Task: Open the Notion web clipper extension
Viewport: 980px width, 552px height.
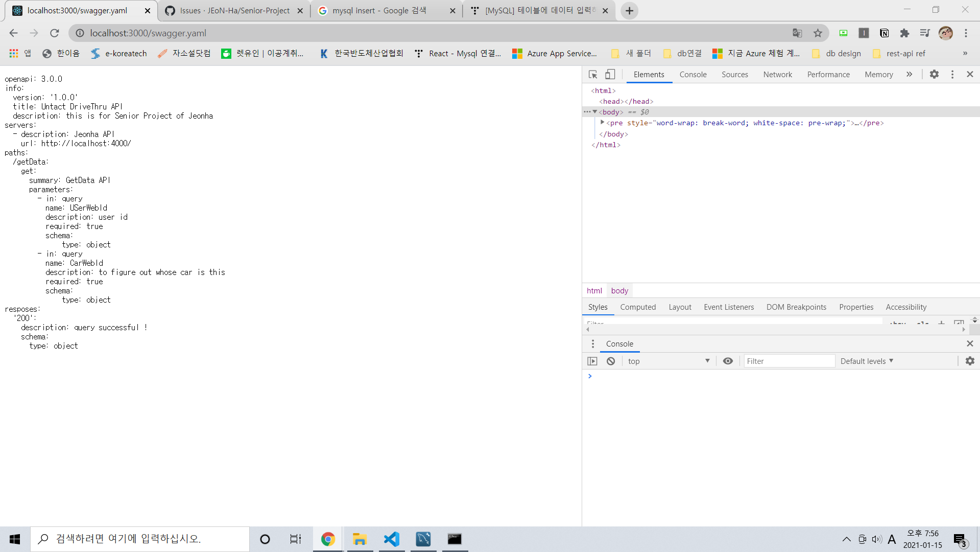Action: pos(885,33)
